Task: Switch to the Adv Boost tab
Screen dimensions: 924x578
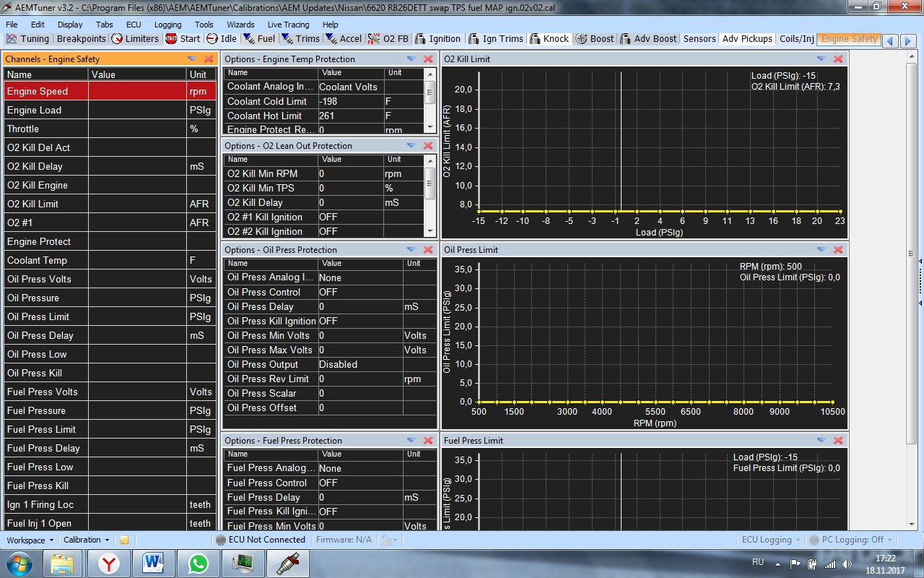Action: pos(649,39)
